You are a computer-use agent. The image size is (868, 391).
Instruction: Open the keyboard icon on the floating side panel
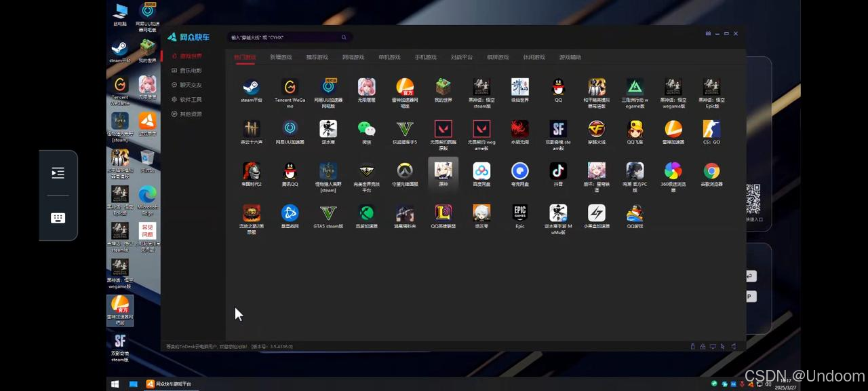tap(58, 218)
